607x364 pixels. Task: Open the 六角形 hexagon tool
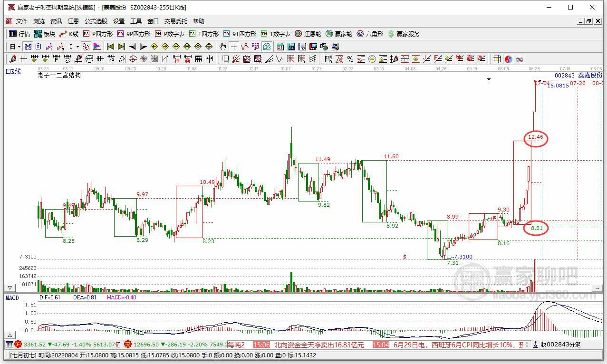[x=370, y=34]
